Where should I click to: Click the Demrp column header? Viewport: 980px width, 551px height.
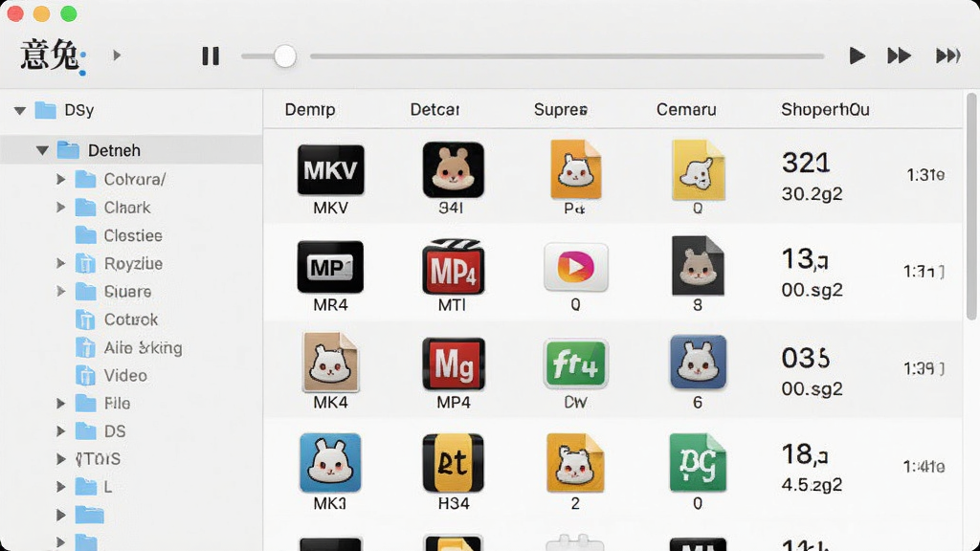click(x=310, y=110)
